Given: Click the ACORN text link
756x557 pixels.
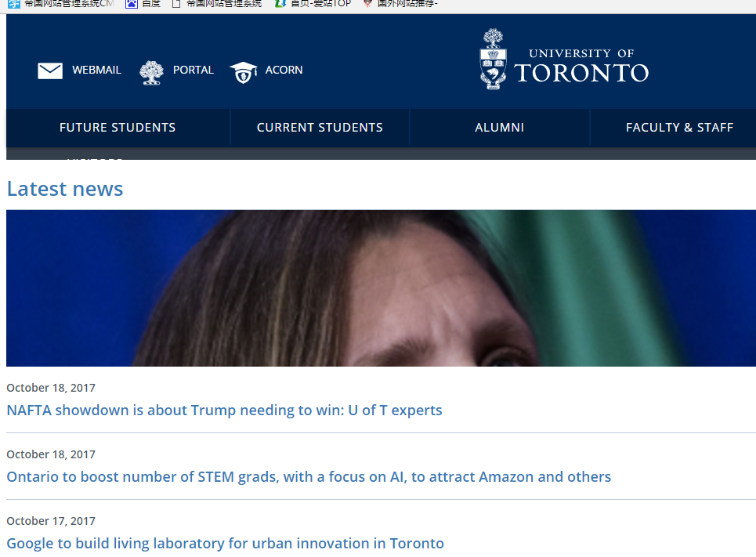Looking at the screenshot, I should click(284, 71).
